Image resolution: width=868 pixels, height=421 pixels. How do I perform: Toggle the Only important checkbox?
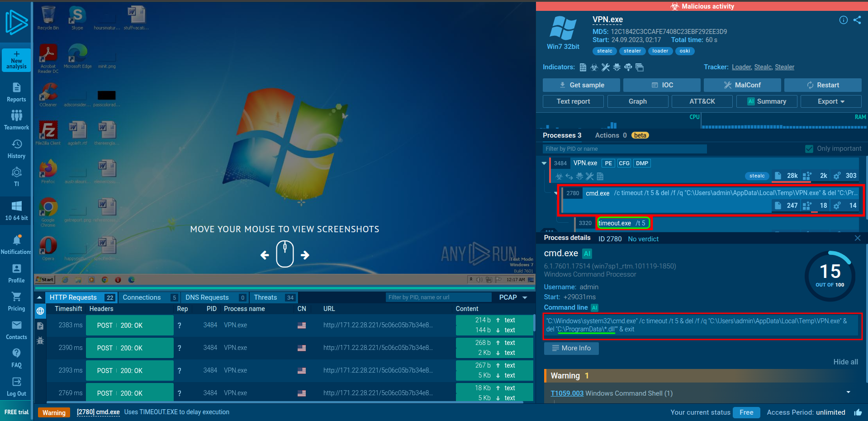coord(809,149)
